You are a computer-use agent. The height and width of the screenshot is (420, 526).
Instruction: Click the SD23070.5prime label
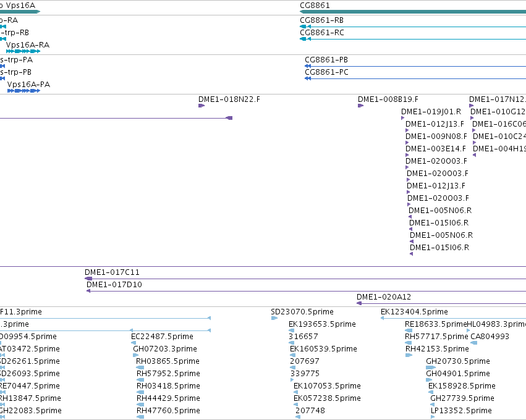(x=302, y=312)
